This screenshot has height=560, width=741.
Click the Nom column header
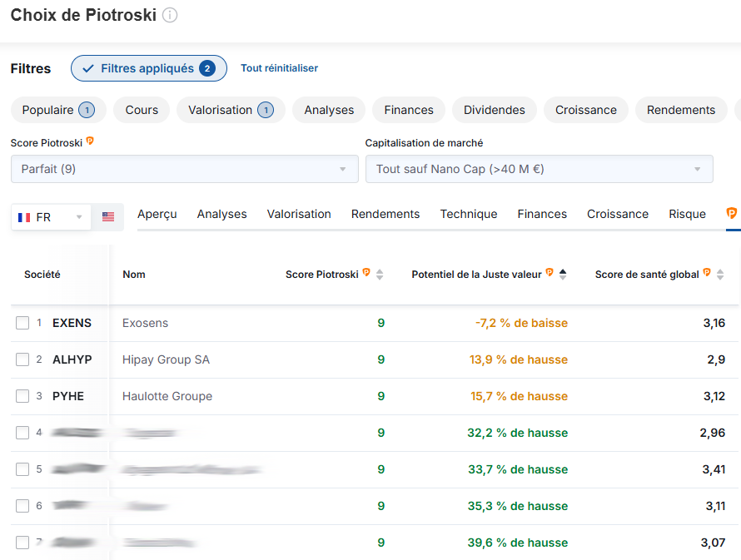[x=134, y=275]
